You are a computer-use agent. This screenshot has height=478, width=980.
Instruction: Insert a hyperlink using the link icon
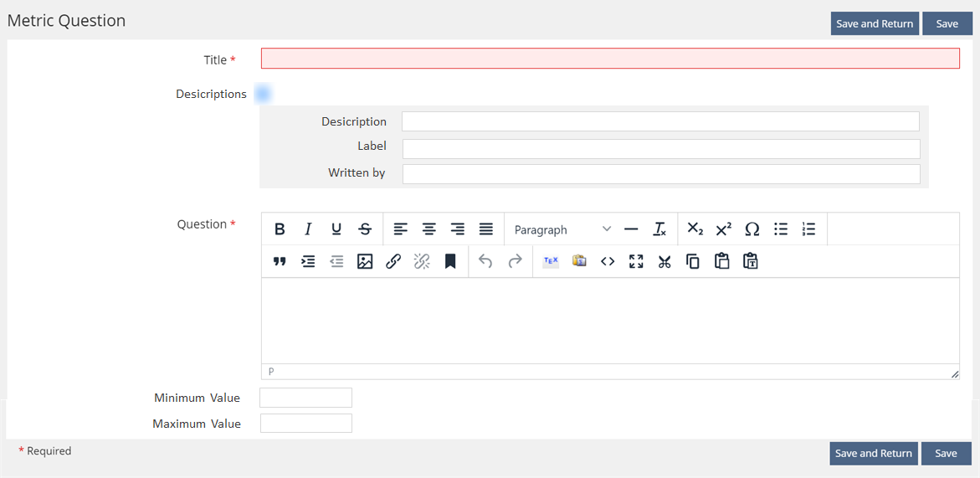(x=393, y=262)
